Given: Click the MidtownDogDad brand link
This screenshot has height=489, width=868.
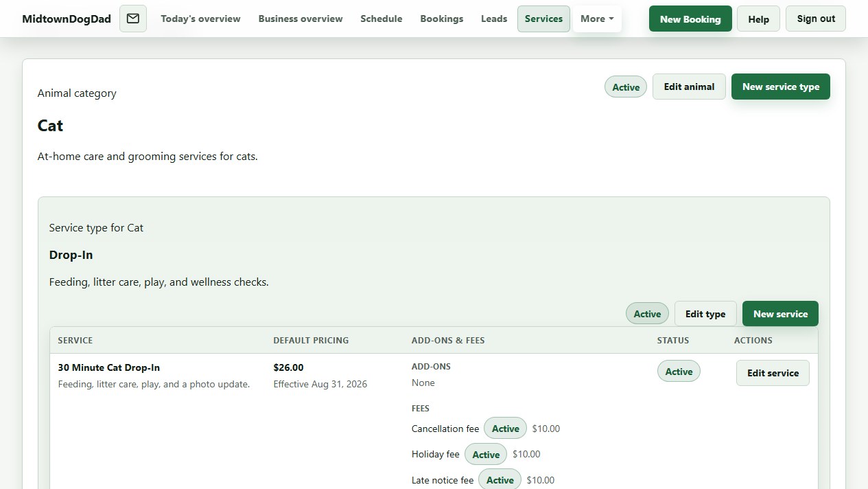Looking at the screenshot, I should [x=67, y=19].
